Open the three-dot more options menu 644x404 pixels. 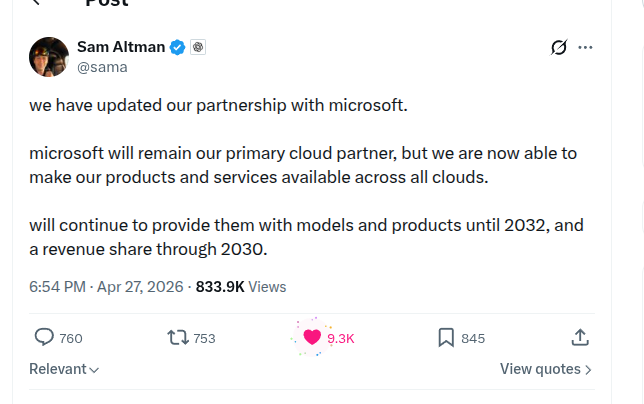click(x=586, y=47)
